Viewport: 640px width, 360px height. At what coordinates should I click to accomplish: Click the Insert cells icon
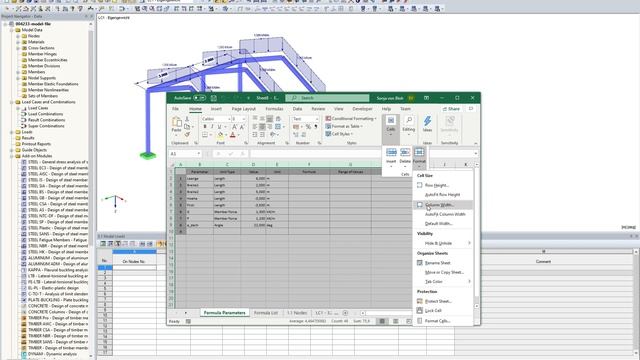[391, 152]
